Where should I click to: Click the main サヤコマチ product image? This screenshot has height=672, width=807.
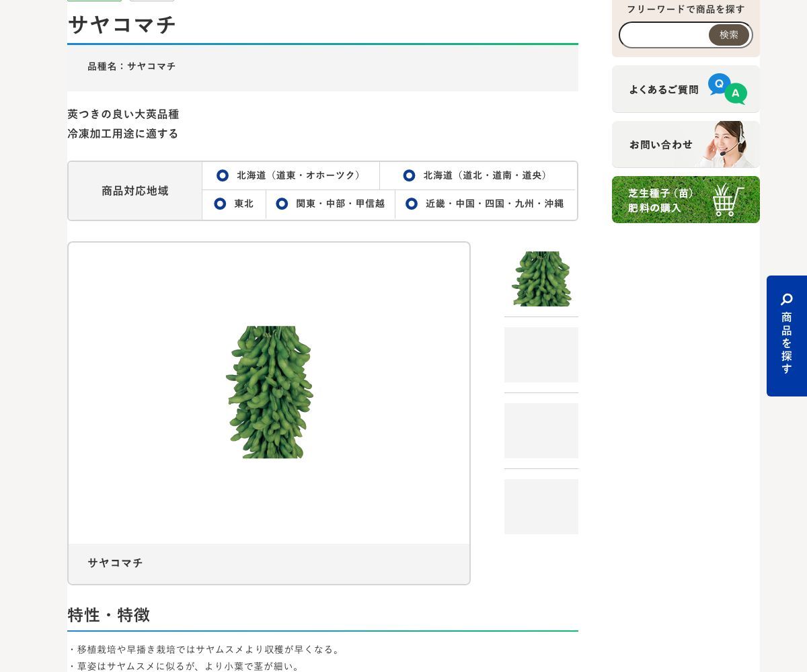point(269,392)
